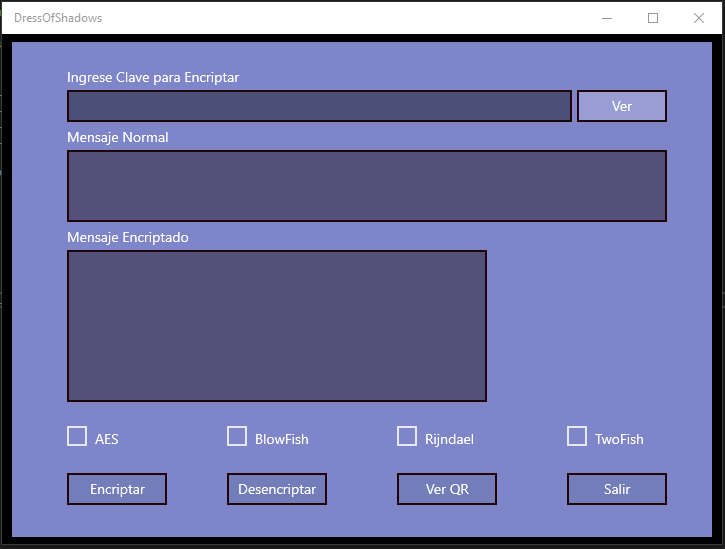725x549 pixels.
Task: Open the Ver QR button
Action: click(447, 489)
